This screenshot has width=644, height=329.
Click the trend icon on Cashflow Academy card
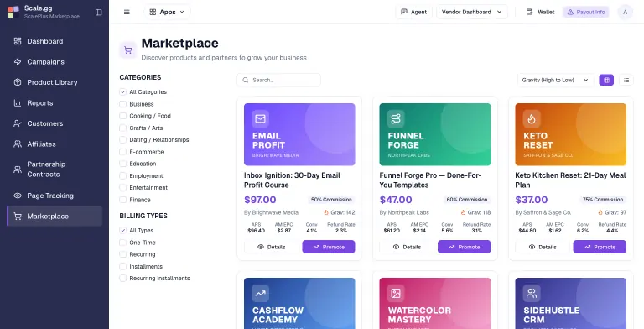pos(261,294)
